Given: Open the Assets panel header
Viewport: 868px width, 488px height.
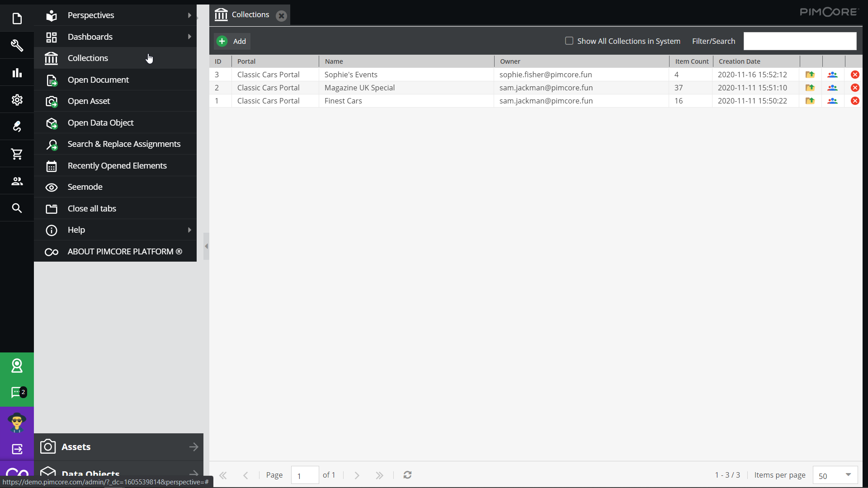Looking at the screenshot, I should tap(118, 447).
